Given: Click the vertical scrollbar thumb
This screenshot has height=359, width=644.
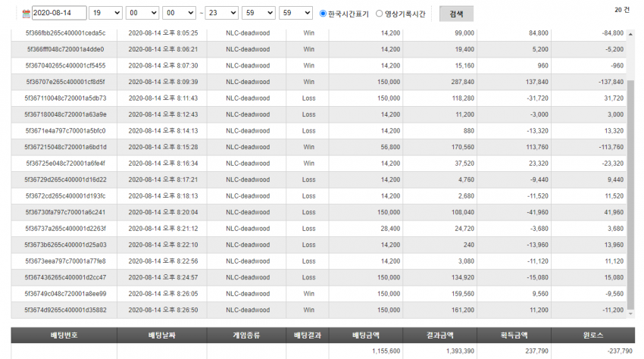Looking at the screenshot, I should click(x=631, y=195).
